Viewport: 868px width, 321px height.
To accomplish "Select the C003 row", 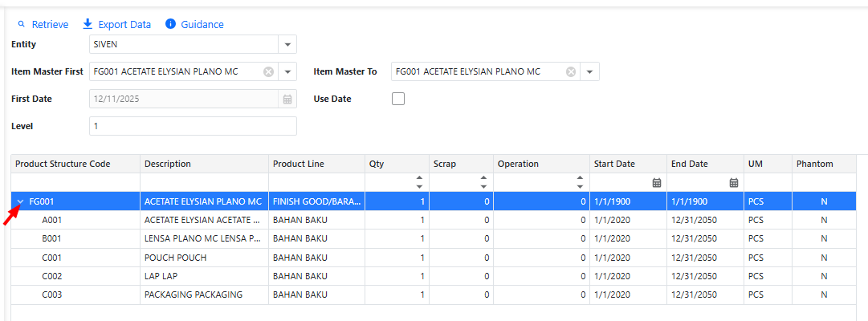I will click(434, 295).
